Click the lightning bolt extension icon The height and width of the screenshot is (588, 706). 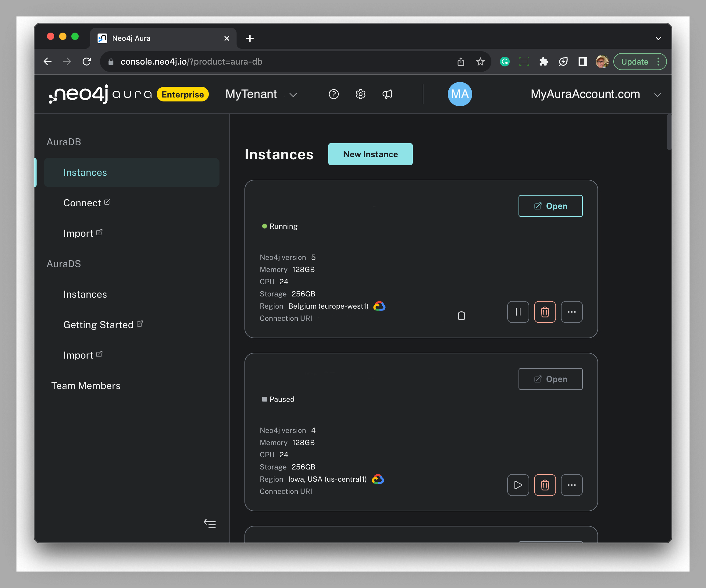tap(563, 62)
